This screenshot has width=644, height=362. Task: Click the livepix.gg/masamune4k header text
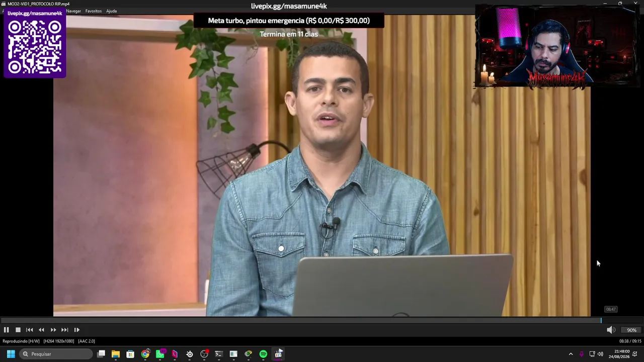click(x=289, y=6)
